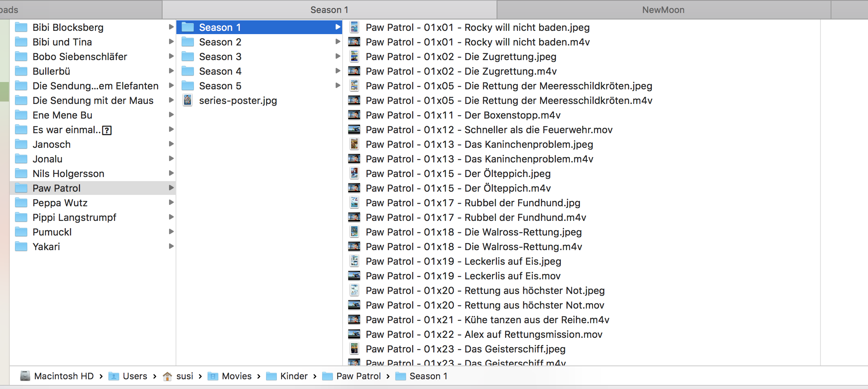The height and width of the screenshot is (389, 868).
Task: Select the Die Sendung...em Elefanten folder
Action: 93,86
